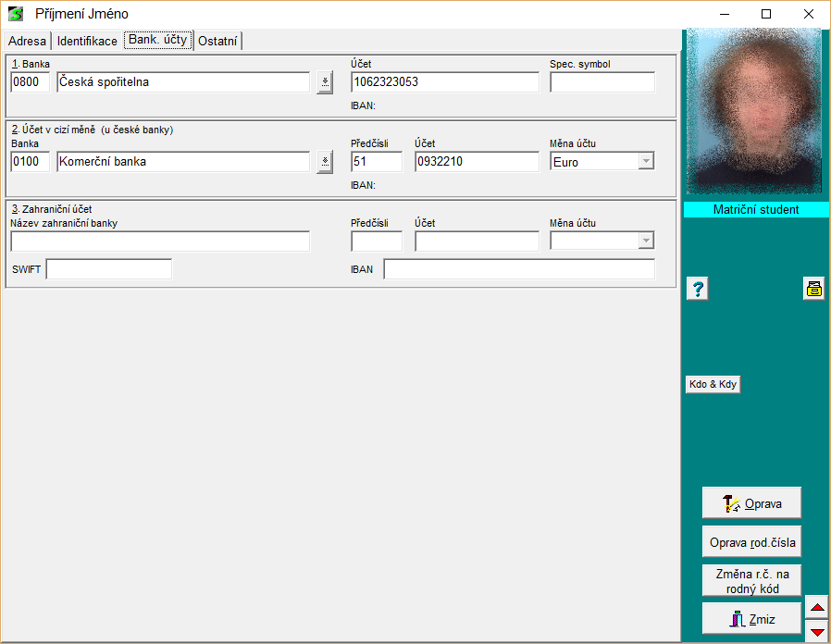Click the Zmiz button

click(x=751, y=619)
